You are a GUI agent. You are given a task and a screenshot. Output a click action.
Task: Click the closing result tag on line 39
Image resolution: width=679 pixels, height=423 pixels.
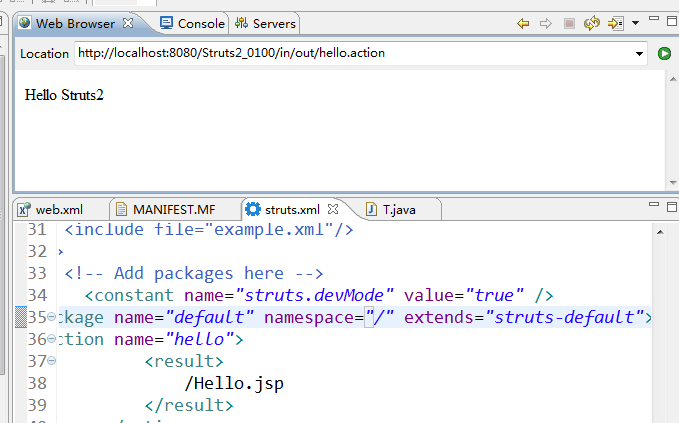coord(189,405)
